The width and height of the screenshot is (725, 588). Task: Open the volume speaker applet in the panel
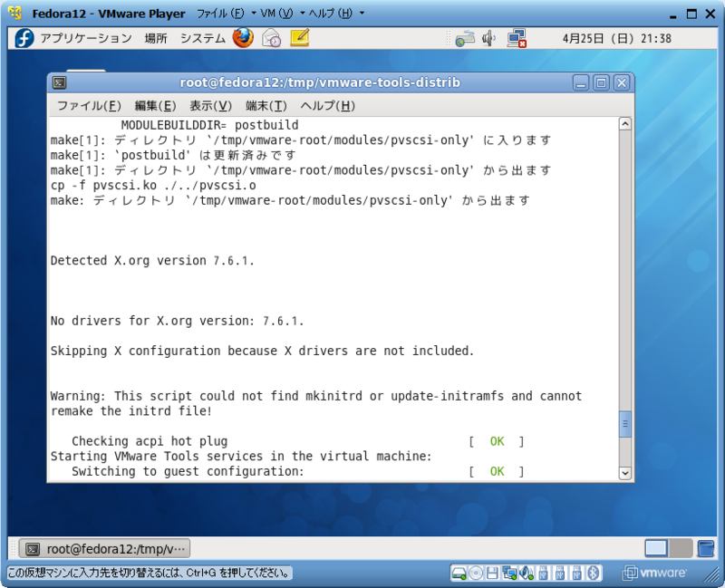point(488,38)
